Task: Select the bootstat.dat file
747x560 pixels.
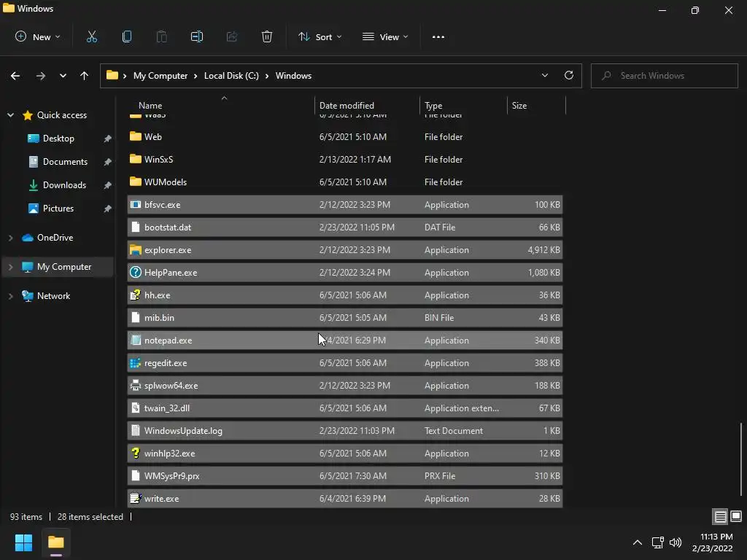Action: point(345,227)
